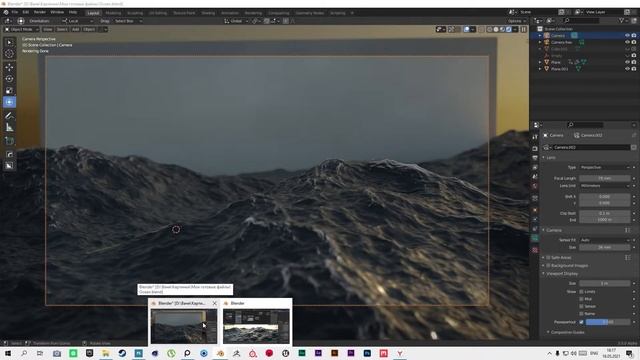640x360 pixels.
Task: Open the Sensor Fit Auto dropdown
Action: [x=605, y=240]
